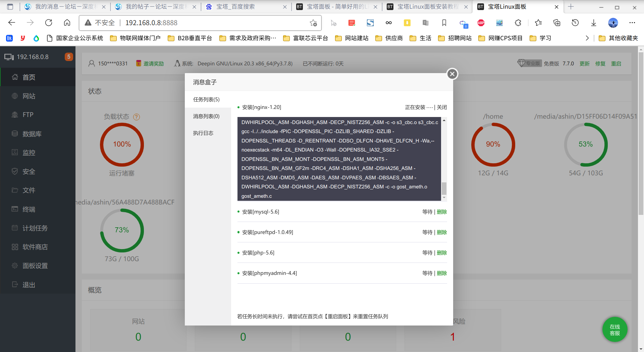This screenshot has width=644, height=352.
Task: Click the bookmark ribbon icon in the toolbar
Action: [x=444, y=23]
